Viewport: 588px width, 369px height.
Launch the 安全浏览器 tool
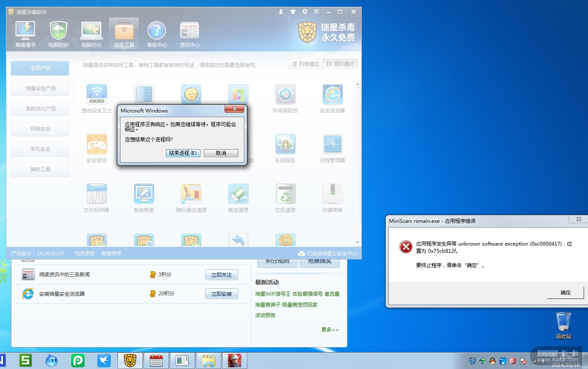click(x=332, y=99)
